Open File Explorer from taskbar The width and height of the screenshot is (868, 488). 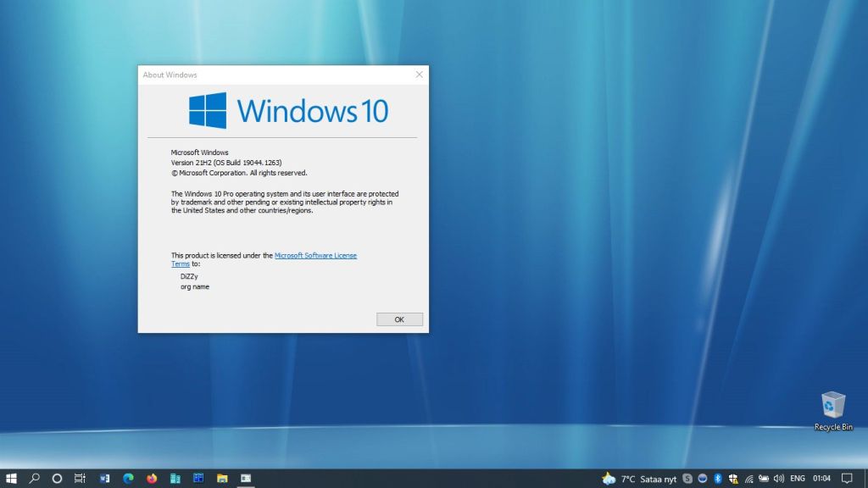click(222, 478)
